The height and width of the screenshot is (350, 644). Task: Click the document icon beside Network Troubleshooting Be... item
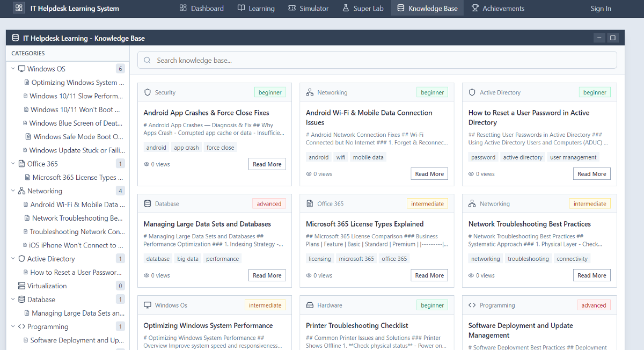[x=27, y=218]
